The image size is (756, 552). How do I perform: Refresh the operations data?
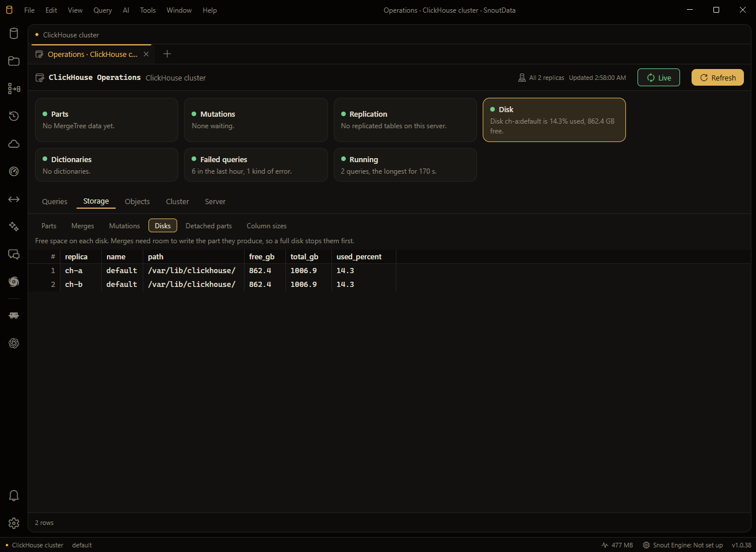[717, 78]
